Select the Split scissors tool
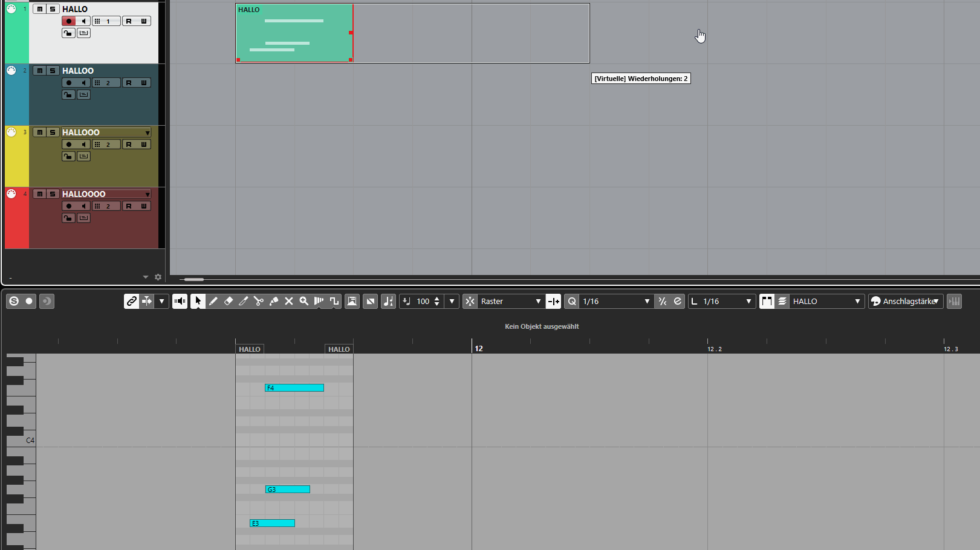The width and height of the screenshot is (980, 550). click(x=258, y=301)
